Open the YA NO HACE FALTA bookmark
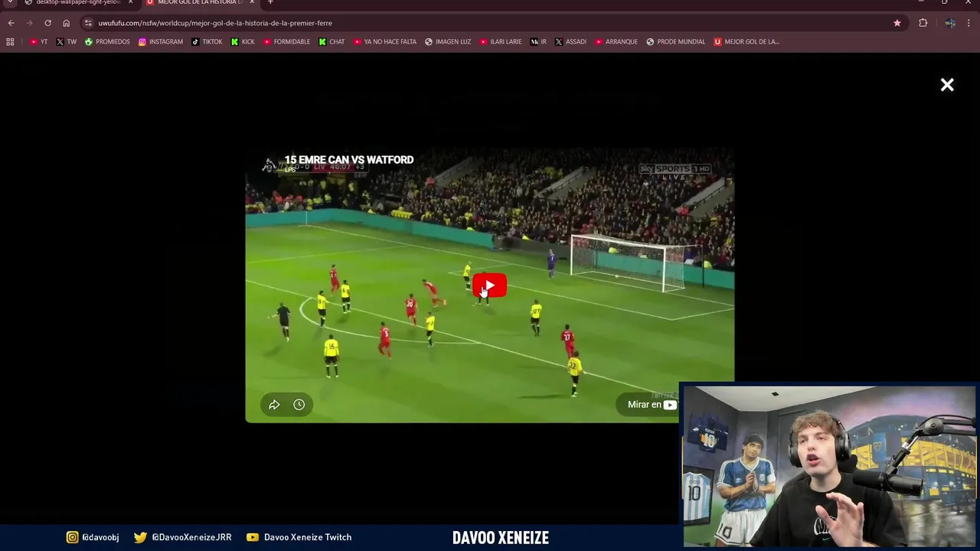Screen dimensions: 980x551 385,42
